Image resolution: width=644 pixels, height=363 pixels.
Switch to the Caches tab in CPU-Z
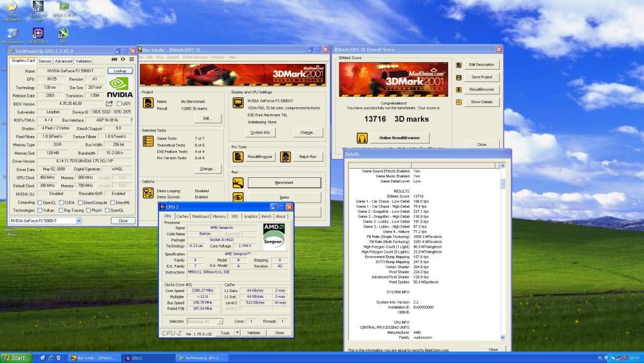click(182, 216)
